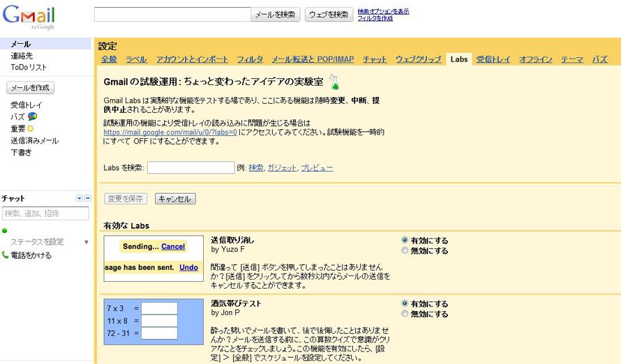621x364 pixels.
Task: Click the 酒気帯びテスト title text
Action: coord(236,303)
